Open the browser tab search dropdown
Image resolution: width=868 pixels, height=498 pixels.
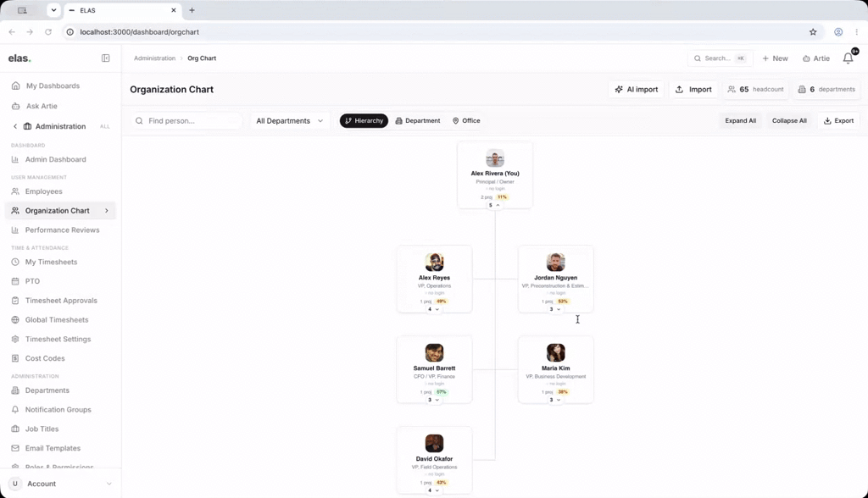click(x=53, y=10)
